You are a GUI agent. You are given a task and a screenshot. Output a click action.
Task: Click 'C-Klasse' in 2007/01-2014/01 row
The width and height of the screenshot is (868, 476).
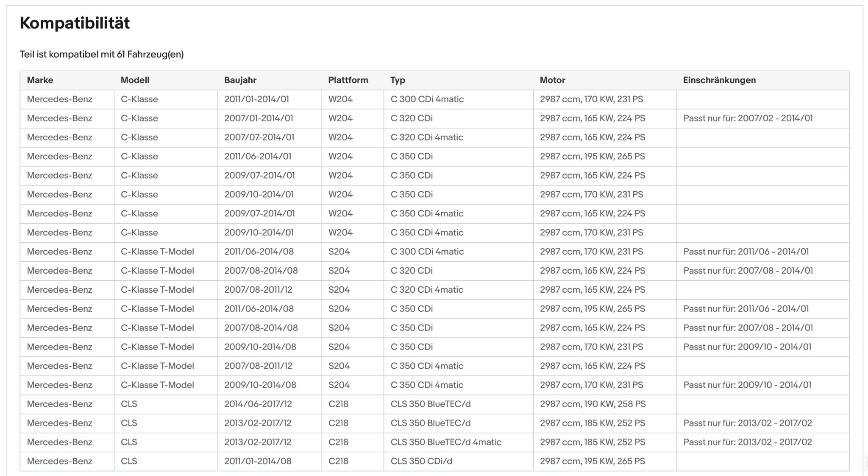139,118
